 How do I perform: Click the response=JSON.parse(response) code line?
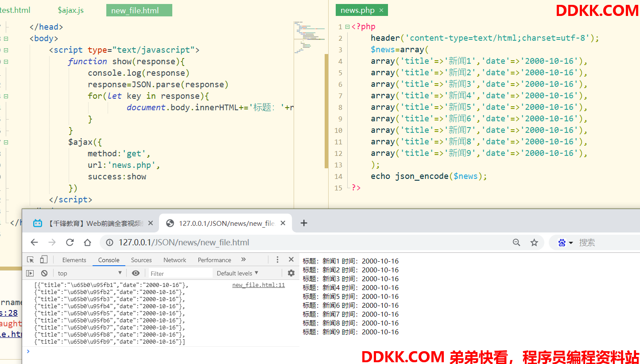point(158,85)
